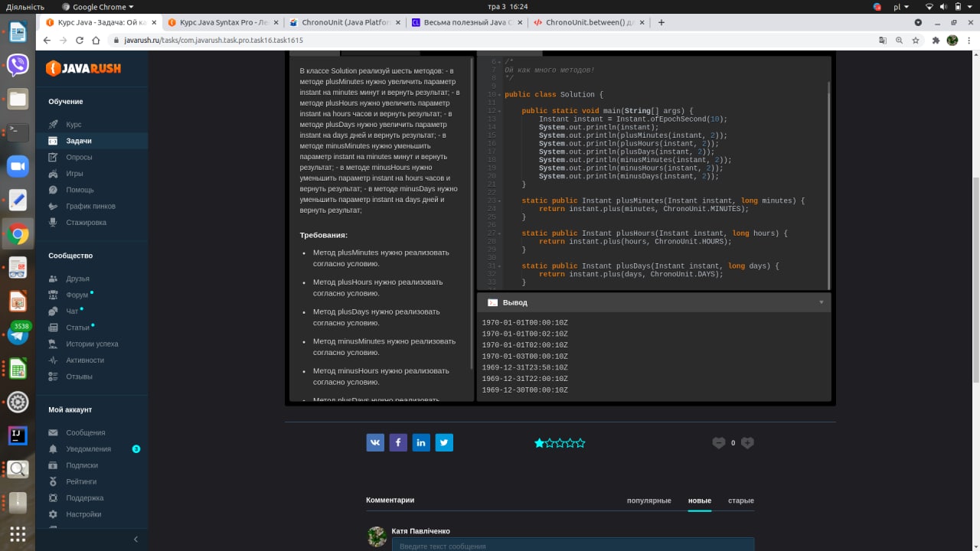Open Chrome three-dot menu
The height and width of the screenshot is (551, 980).
click(969, 40)
